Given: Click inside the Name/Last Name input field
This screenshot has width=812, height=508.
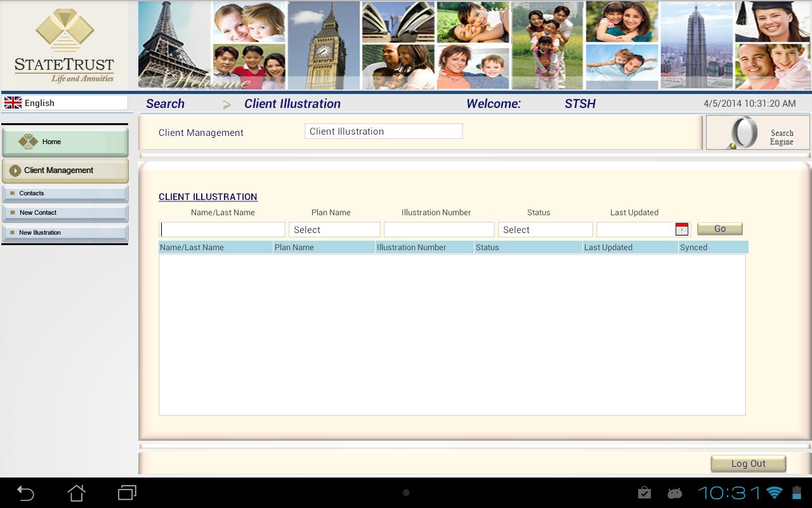Looking at the screenshot, I should [222, 229].
